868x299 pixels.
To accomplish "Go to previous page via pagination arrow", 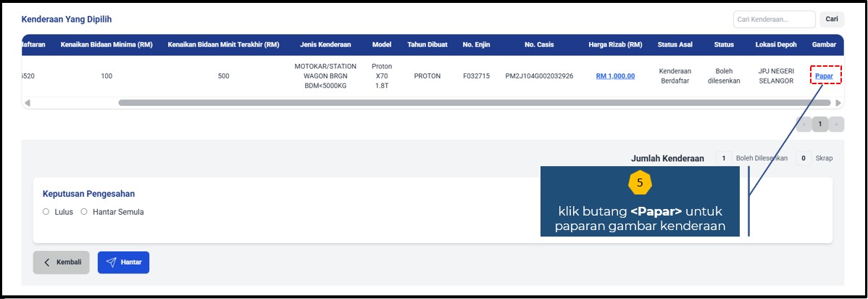I will 803,124.
